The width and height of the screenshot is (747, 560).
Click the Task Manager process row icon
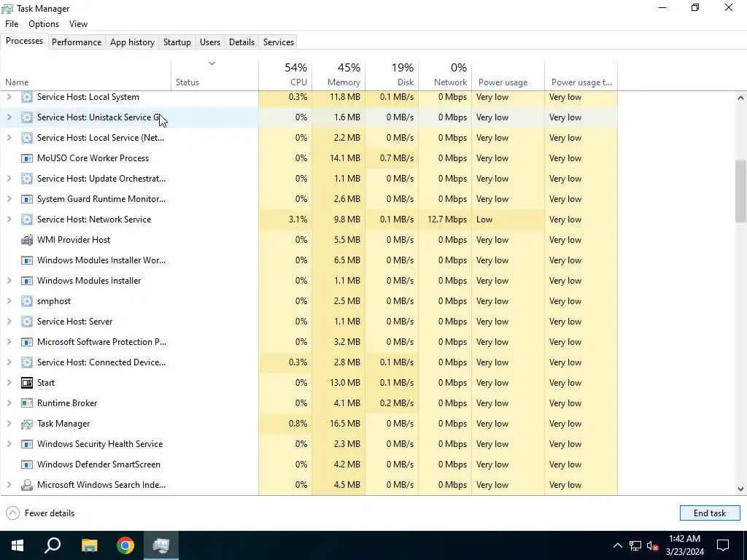pyautogui.click(x=27, y=424)
